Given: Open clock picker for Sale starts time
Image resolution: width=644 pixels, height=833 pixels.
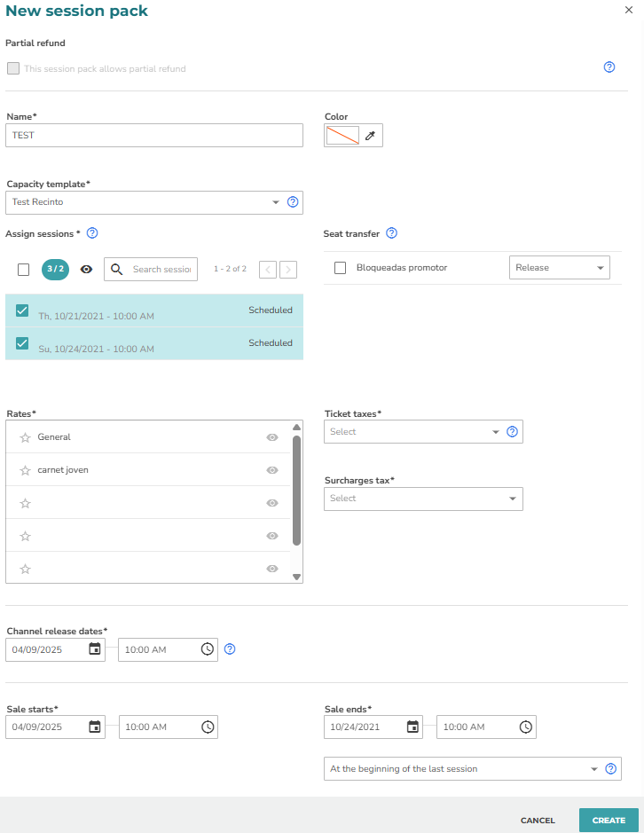Looking at the screenshot, I should coord(208,727).
